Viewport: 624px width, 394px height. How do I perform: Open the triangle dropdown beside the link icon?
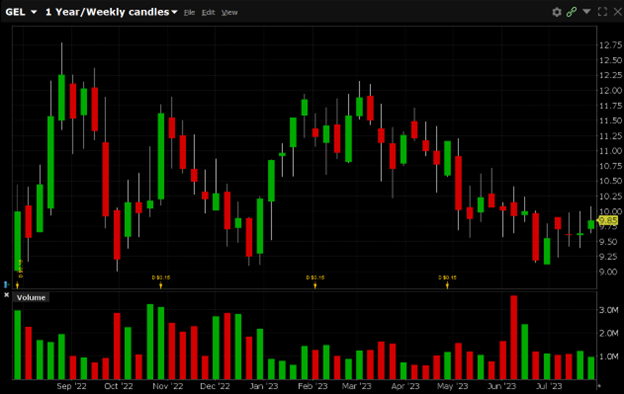tap(586, 12)
